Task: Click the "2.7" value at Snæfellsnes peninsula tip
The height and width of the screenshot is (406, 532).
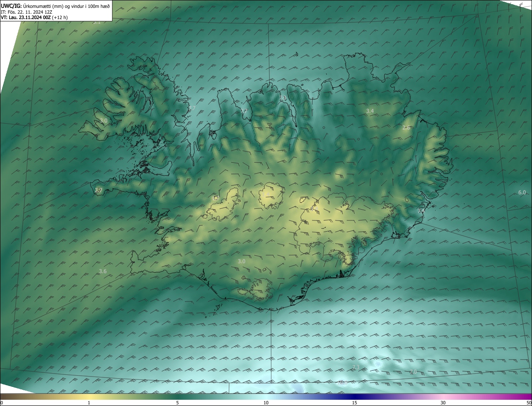Action: (x=98, y=190)
